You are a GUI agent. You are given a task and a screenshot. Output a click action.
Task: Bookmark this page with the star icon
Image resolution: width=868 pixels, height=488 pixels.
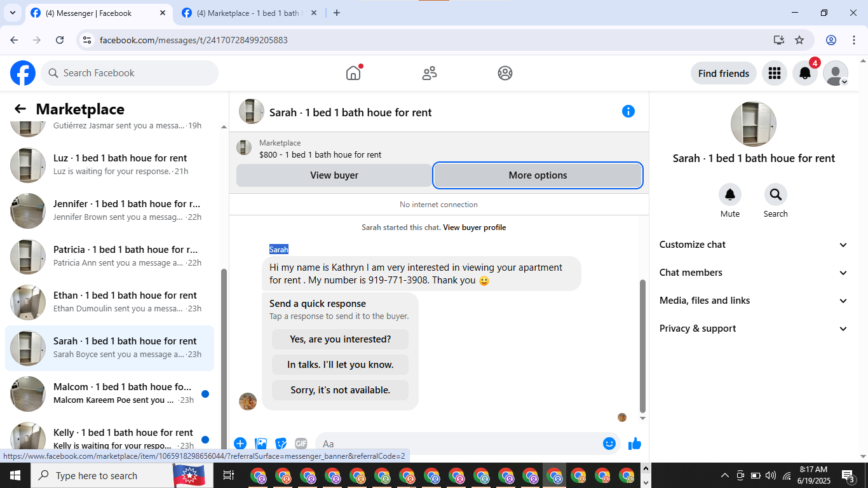point(799,40)
